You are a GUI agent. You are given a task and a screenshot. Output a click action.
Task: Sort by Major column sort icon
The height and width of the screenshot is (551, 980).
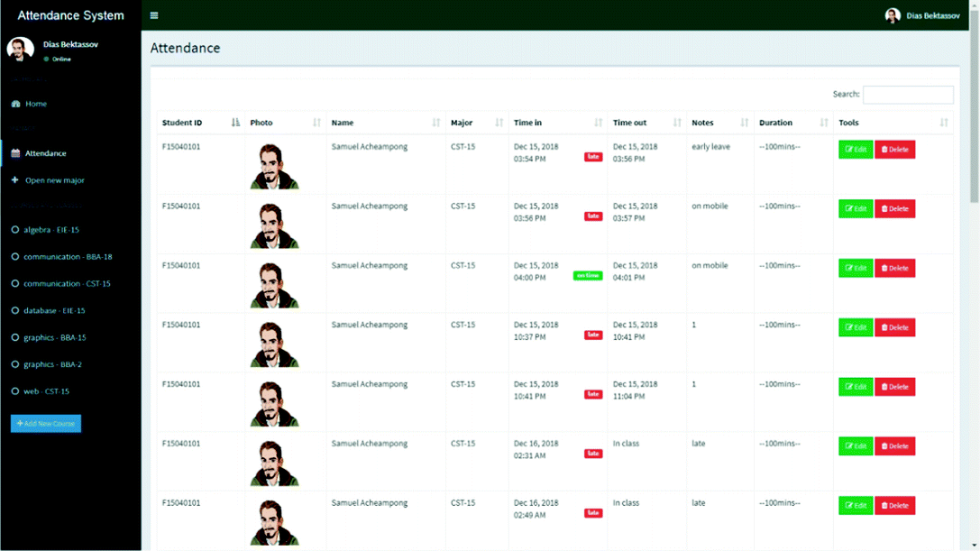coord(499,123)
